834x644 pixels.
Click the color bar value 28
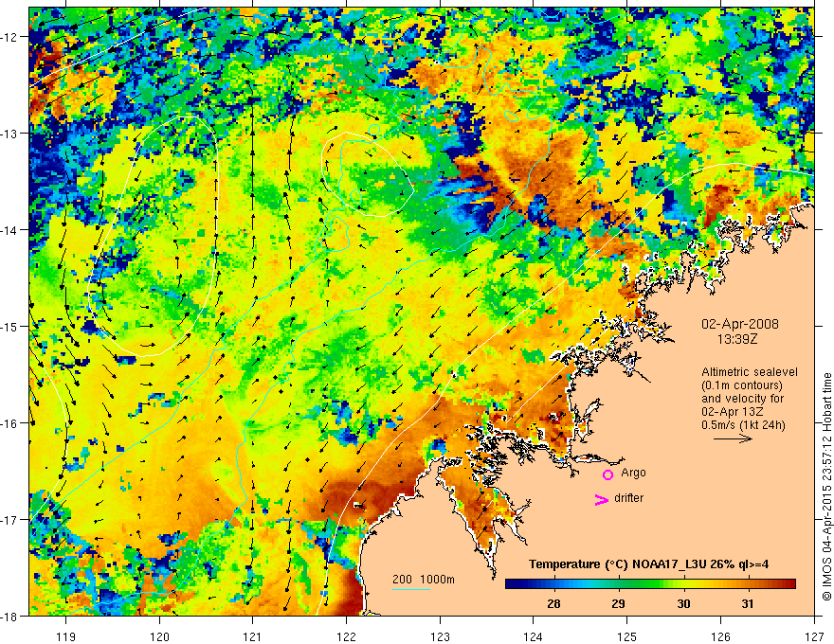click(553, 604)
